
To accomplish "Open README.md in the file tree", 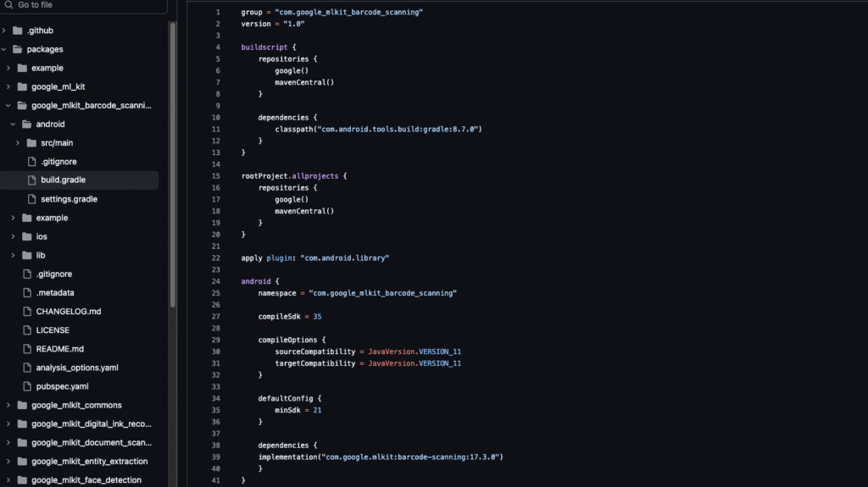I will click(59, 349).
